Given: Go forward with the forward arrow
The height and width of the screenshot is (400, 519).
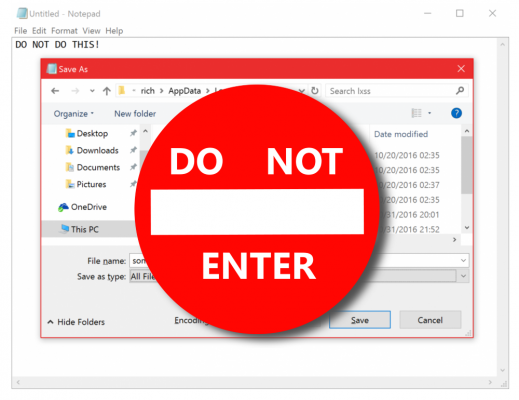Looking at the screenshot, I should click(75, 91).
